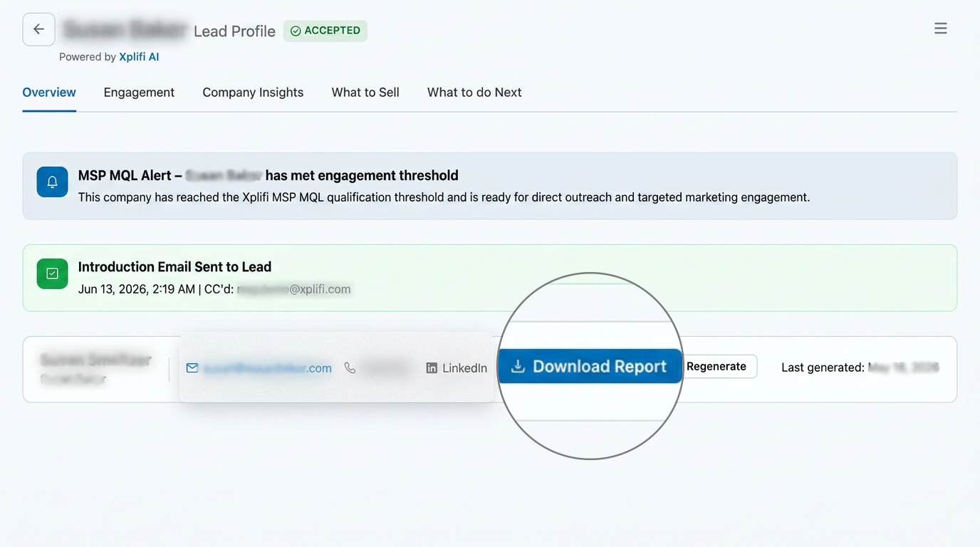Image resolution: width=980 pixels, height=547 pixels.
Task: Click the green checkmark email-sent icon
Action: pos(52,273)
